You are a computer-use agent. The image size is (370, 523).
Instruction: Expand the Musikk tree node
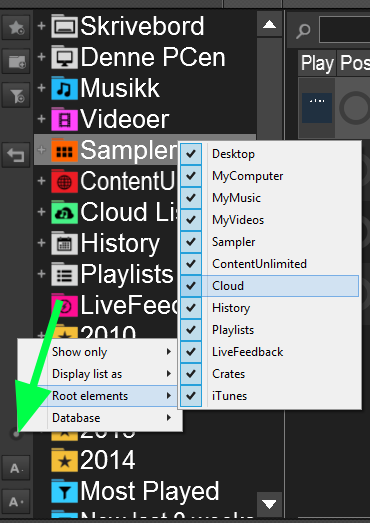coord(41,88)
